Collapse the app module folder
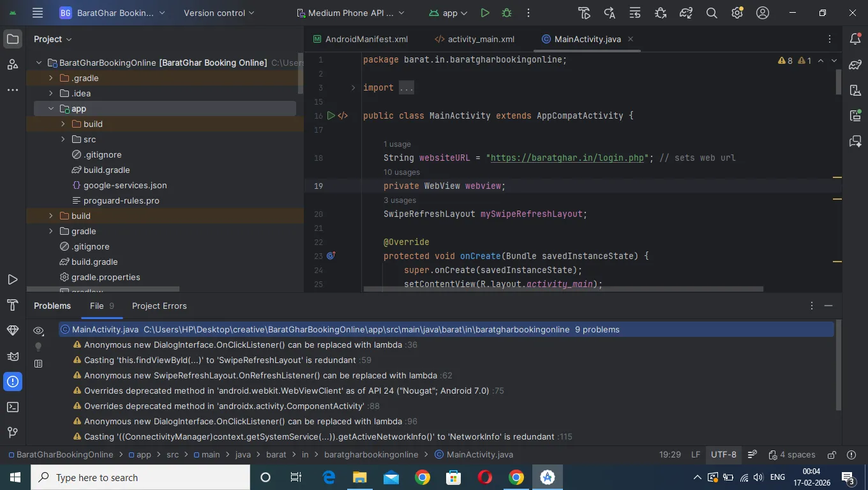The image size is (868, 490). 51,108
